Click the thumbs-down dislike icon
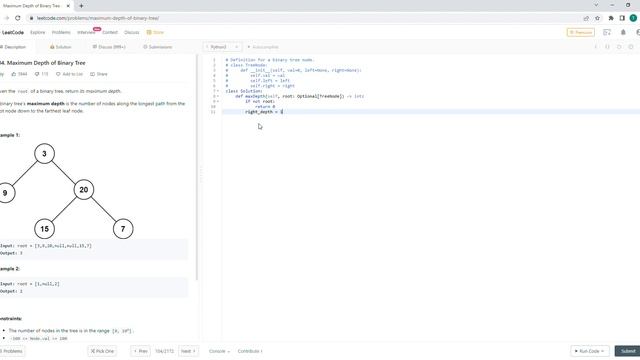 coord(37,74)
